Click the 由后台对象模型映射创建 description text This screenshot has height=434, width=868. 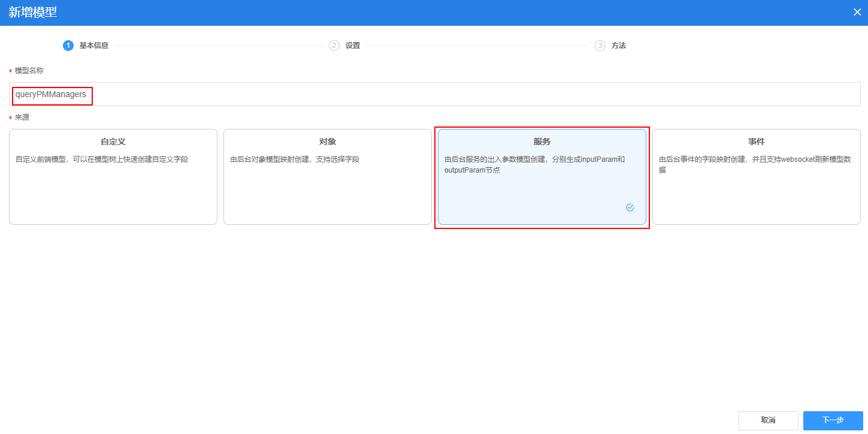click(295, 159)
